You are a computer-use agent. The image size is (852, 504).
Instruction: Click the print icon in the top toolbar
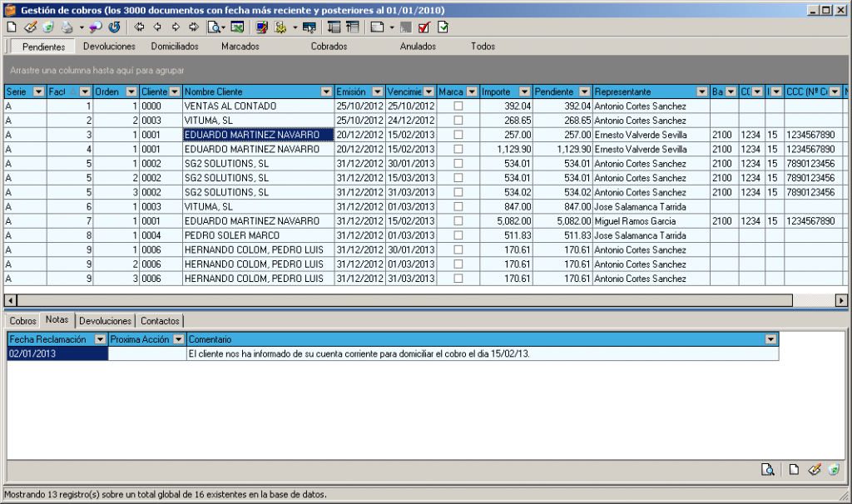(x=67, y=27)
